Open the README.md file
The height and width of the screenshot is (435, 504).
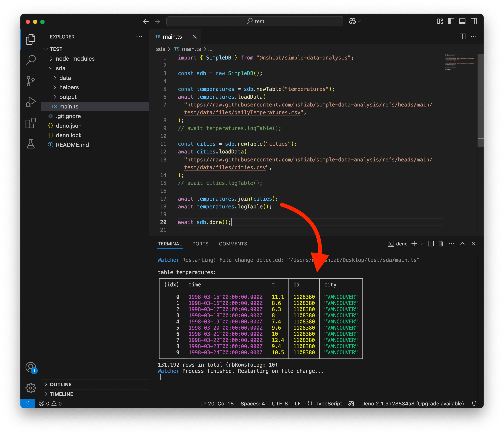click(95, 145)
